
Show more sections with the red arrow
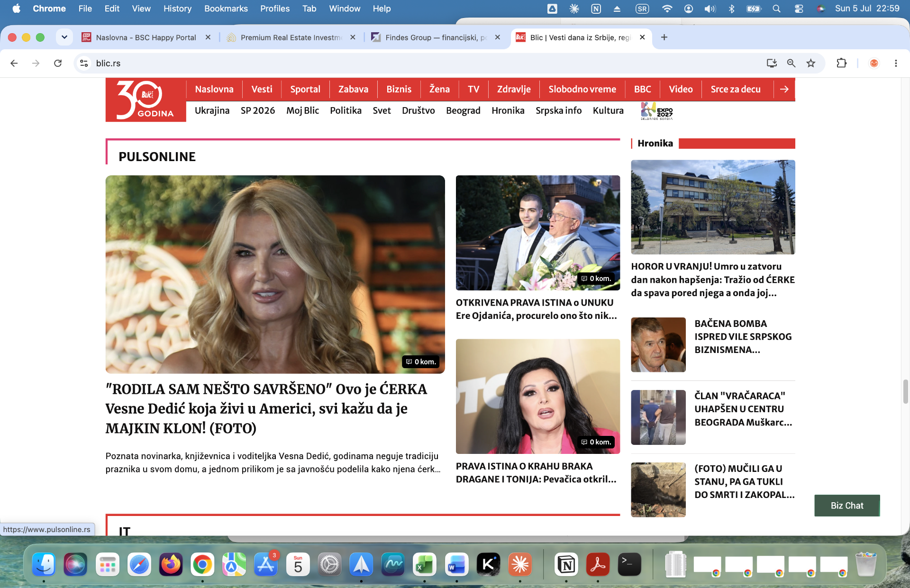click(x=784, y=89)
